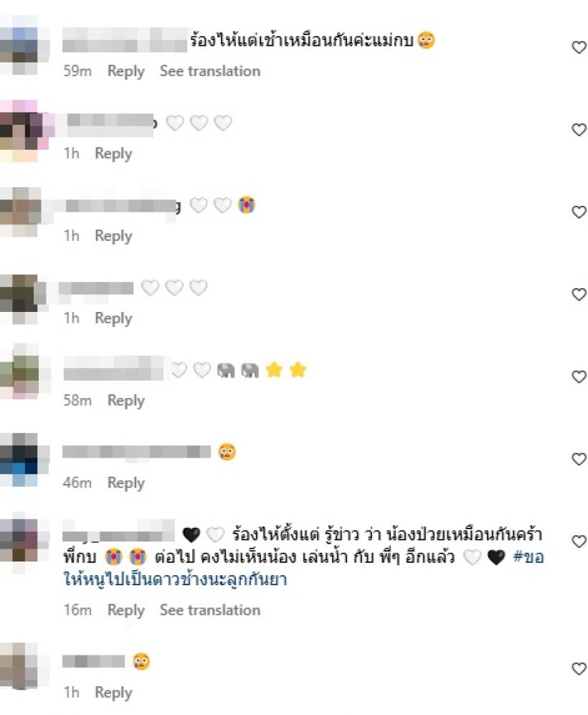Like the 46m comment with heart icon
The height and width of the screenshot is (715, 588).
pos(579,459)
